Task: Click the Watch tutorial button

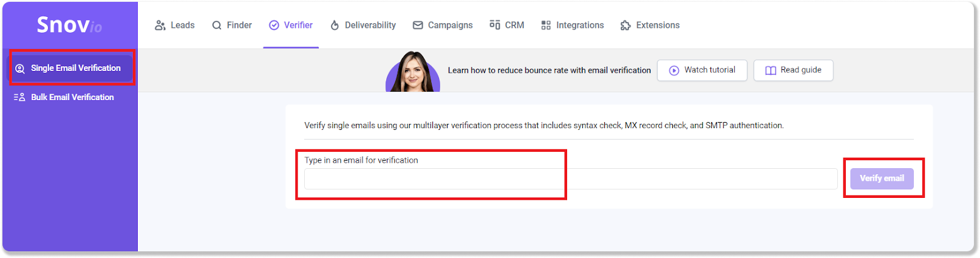Action: tap(703, 70)
